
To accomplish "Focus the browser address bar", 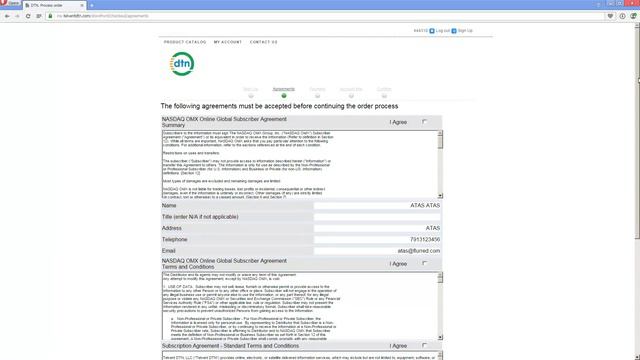I will (x=327, y=16).
